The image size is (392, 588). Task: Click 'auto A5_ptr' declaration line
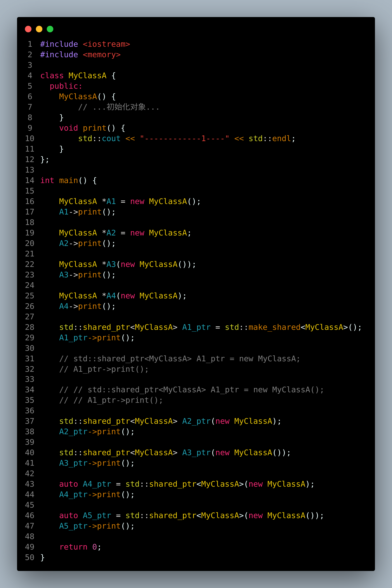coord(191,516)
